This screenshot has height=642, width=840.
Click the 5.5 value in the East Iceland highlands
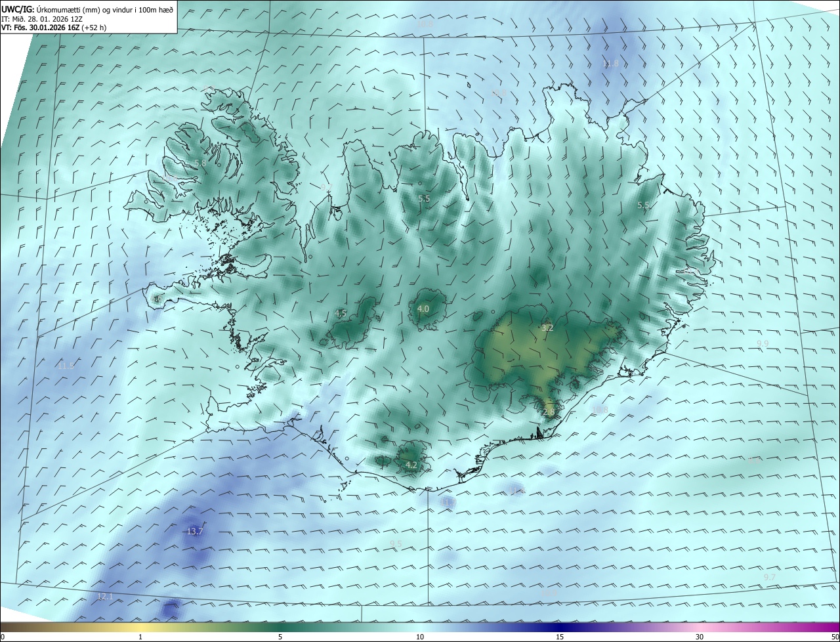point(644,205)
